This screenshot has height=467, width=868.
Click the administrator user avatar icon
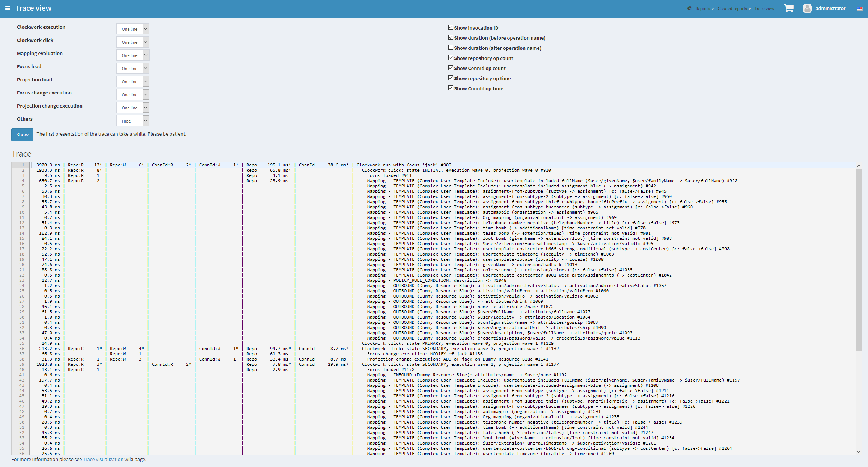[x=807, y=8]
